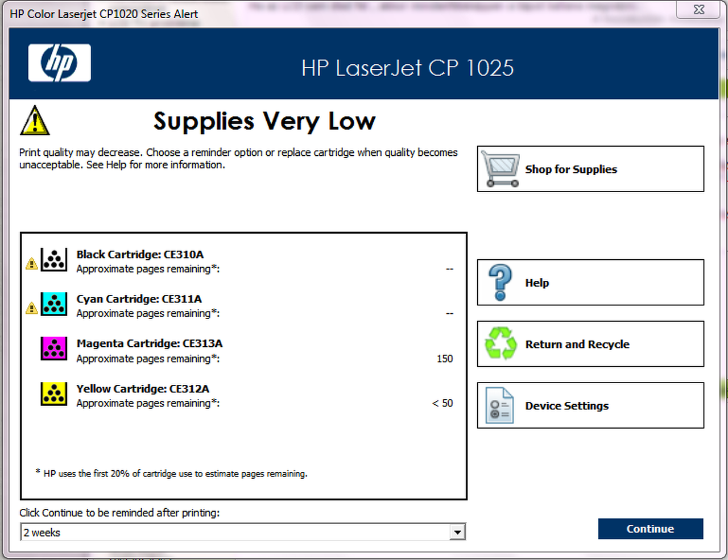This screenshot has width=728, height=560.
Task: Close the Series Alert window
Action: coord(699,10)
